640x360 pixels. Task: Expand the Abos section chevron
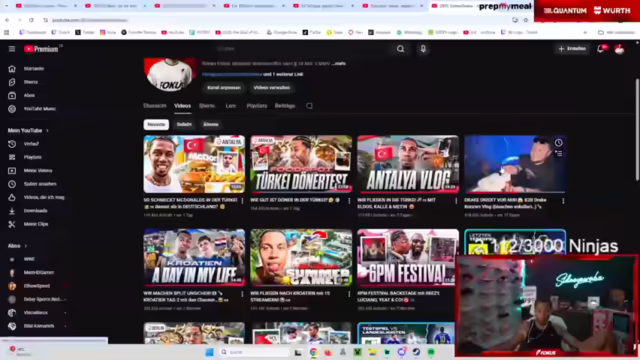coord(26,246)
